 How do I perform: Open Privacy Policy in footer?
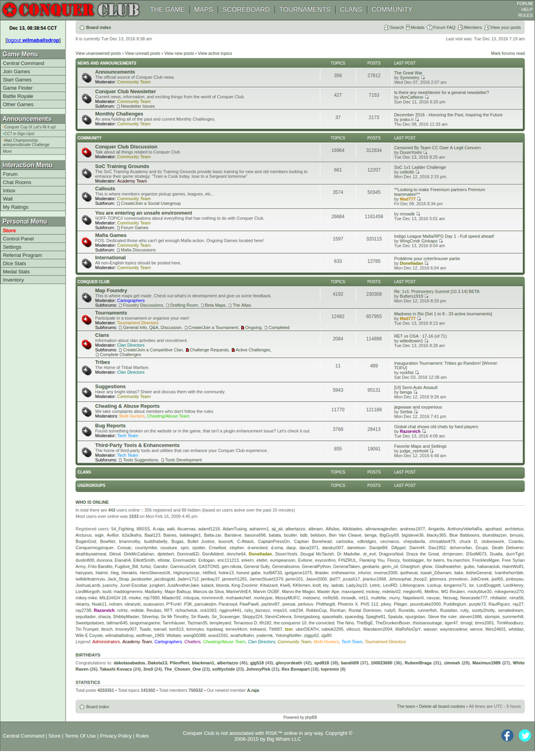pos(116,736)
